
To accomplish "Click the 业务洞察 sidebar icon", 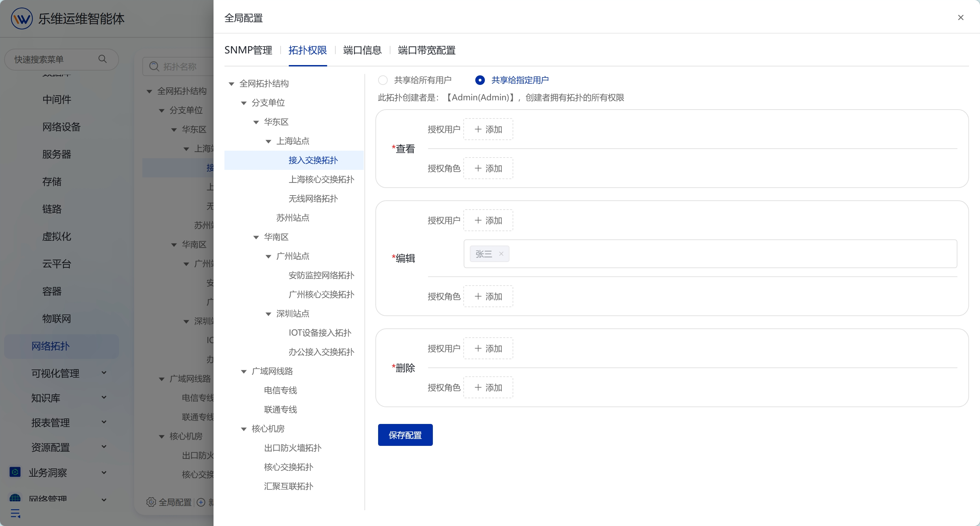I will (x=15, y=472).
